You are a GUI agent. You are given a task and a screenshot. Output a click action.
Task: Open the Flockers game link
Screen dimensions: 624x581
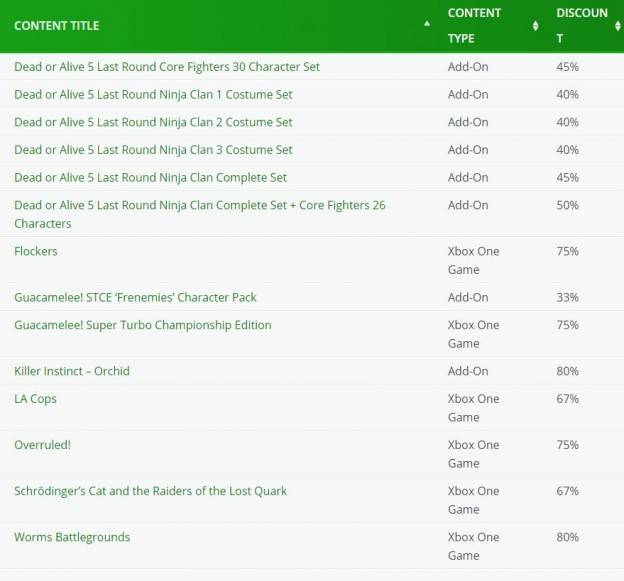click(x=36, y=252)
